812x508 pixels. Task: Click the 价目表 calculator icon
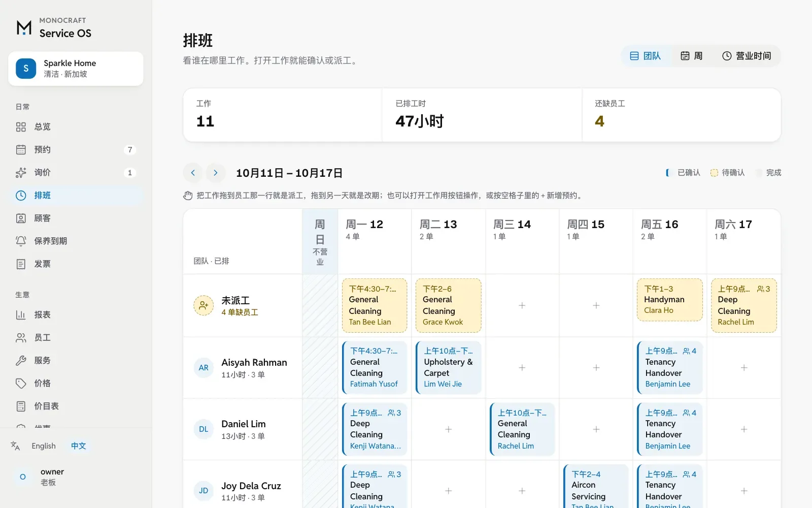coord(21,406)
